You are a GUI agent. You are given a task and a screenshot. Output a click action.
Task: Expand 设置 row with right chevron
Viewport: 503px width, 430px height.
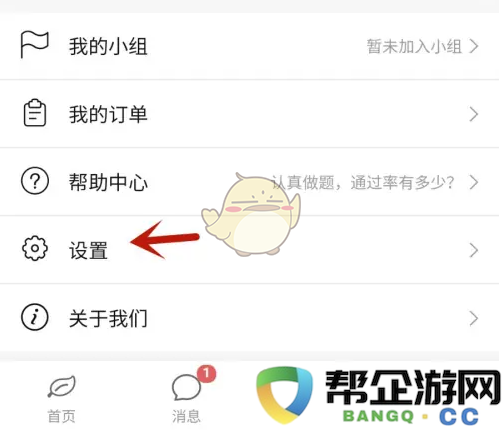(x=474, y=250)
